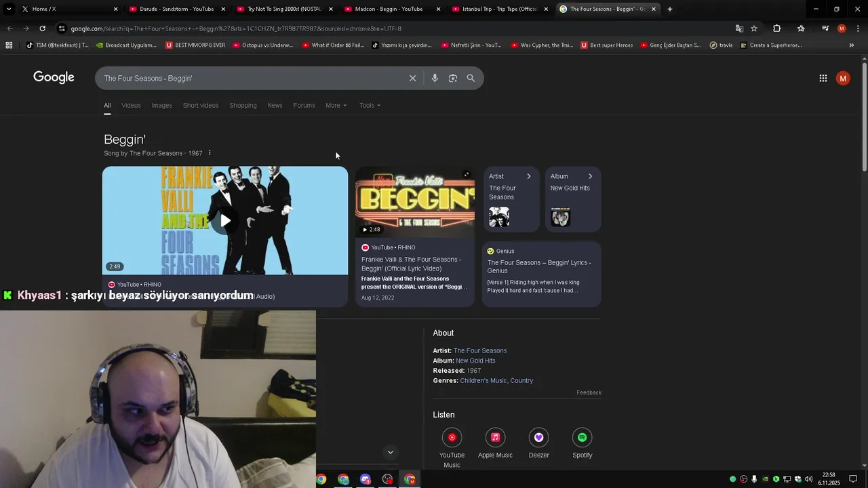Click the microphone icon in the system tray

coord(754,479)
